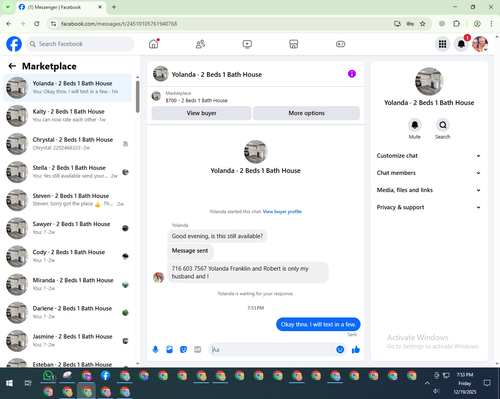Open the Marketplace storefront icon
Image resolution: width=500 pixels, height=399 pixels.
(294, 44)
